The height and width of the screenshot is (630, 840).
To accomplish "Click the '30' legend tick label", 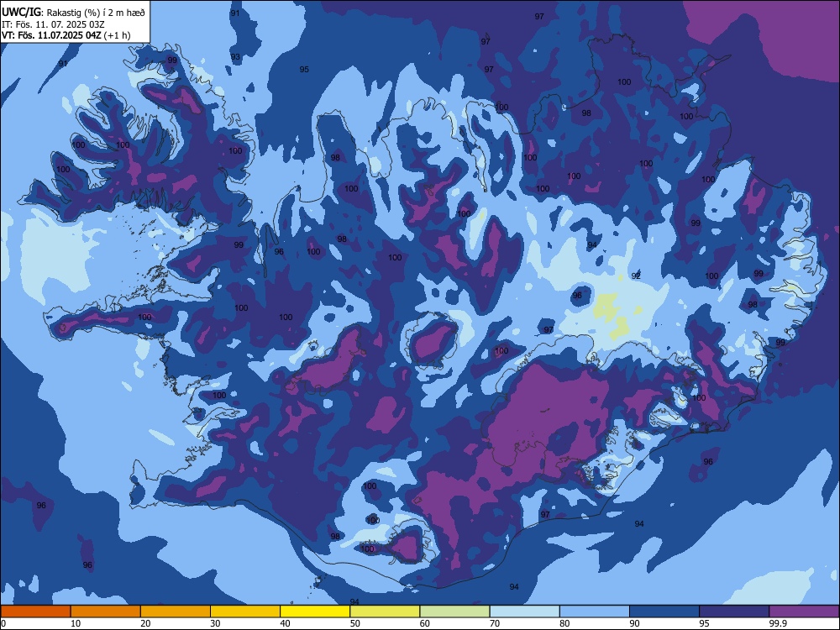I will click(215, 623).
